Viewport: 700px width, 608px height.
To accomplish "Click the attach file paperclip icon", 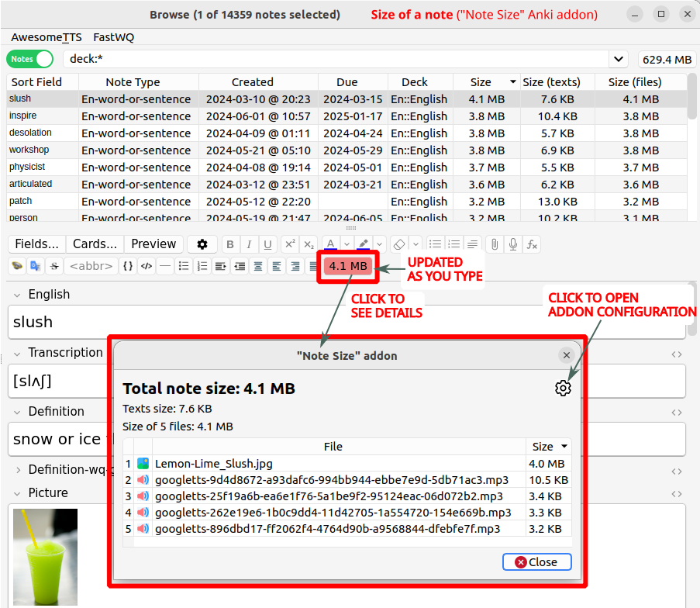I will (493, 244).
